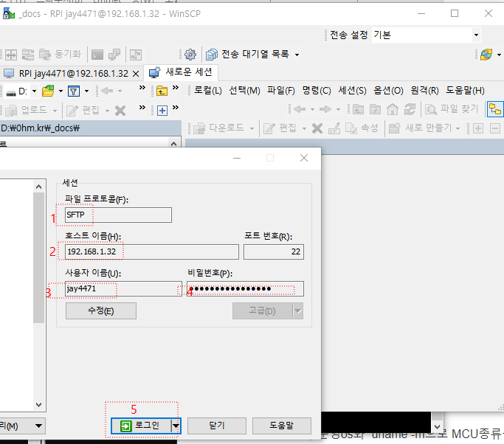Close the RPI jay4471@192.168.1.32 tab
The width and height of the screenshot is (504, 444).
click(136, 74)
